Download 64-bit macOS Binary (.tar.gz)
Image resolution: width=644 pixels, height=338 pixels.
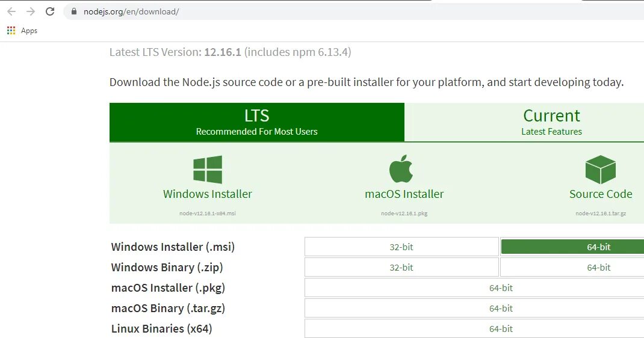pos(474,309)
